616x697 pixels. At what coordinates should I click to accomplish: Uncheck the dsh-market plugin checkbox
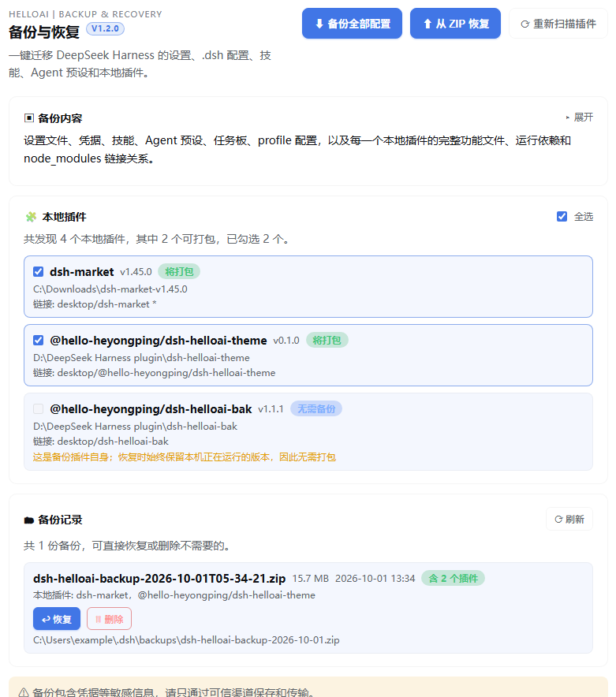[38, 271]
